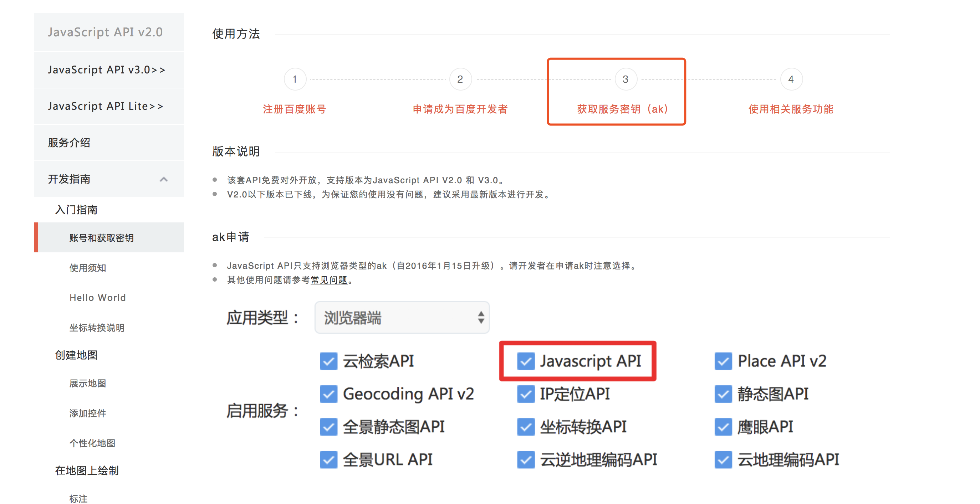Uncheck the IP定位API checkbox
This screenshot has height=504, width=980.
point(526,394)
